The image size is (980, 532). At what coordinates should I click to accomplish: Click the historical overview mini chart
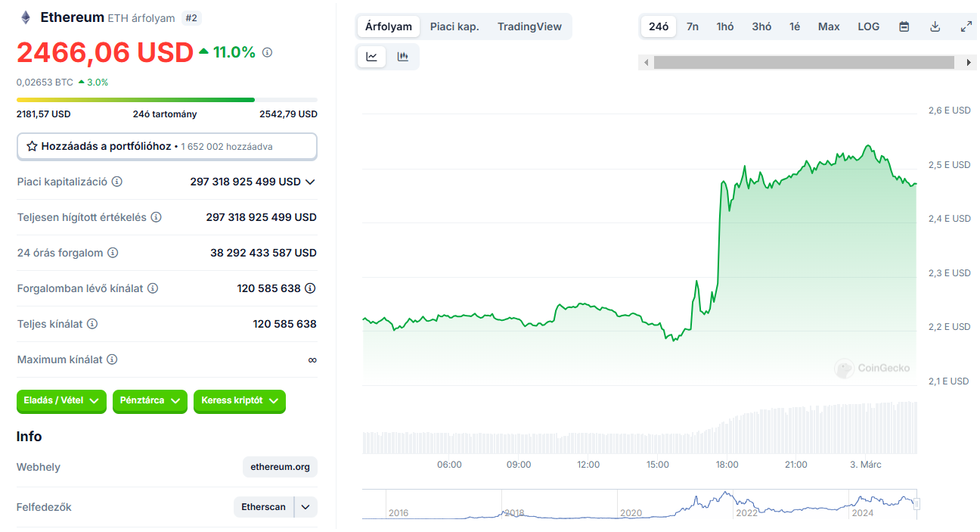click(x=640, y=504)
